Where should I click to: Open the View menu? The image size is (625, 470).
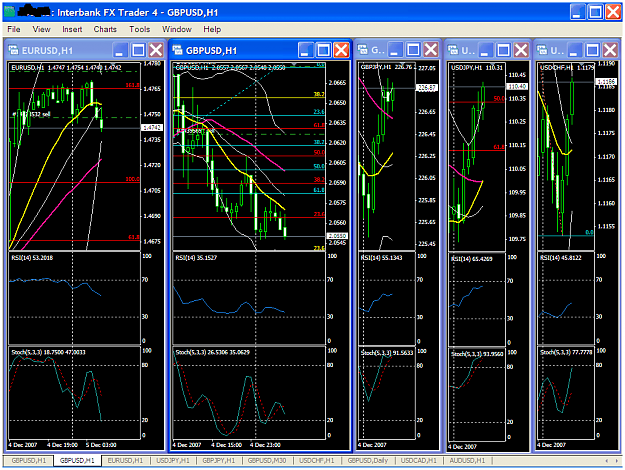pos(41,29)
